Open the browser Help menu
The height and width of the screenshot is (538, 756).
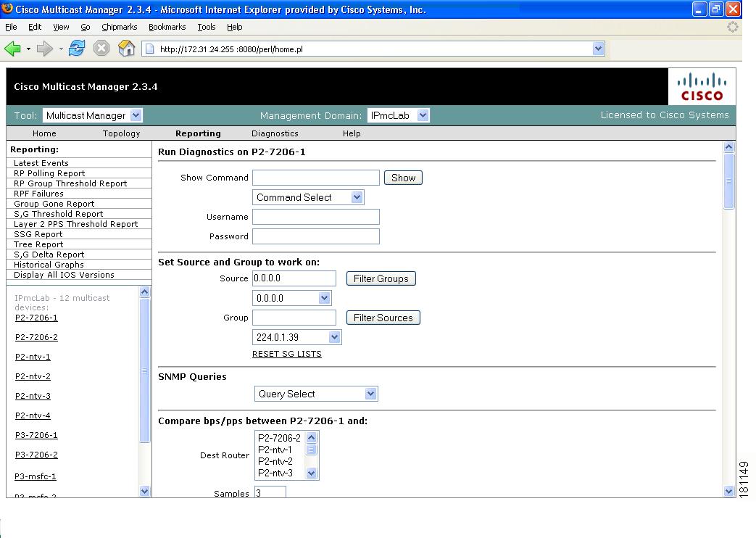point(234,27)
